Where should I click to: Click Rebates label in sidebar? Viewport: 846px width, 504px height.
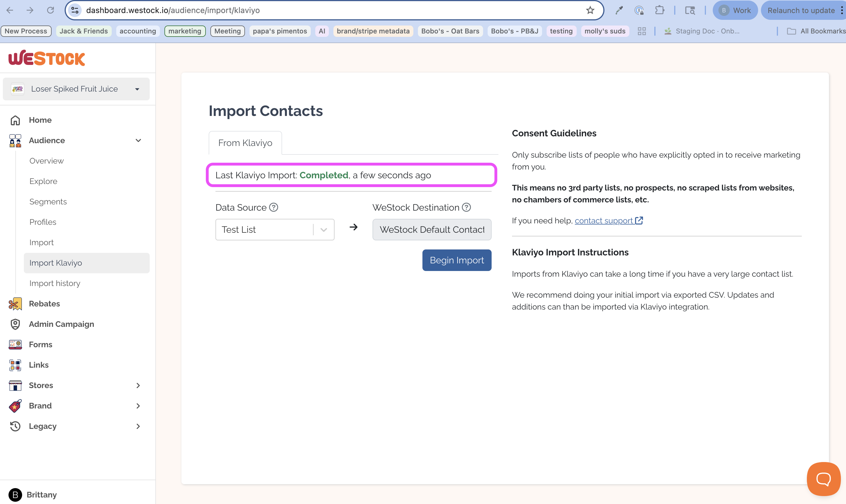45,304
